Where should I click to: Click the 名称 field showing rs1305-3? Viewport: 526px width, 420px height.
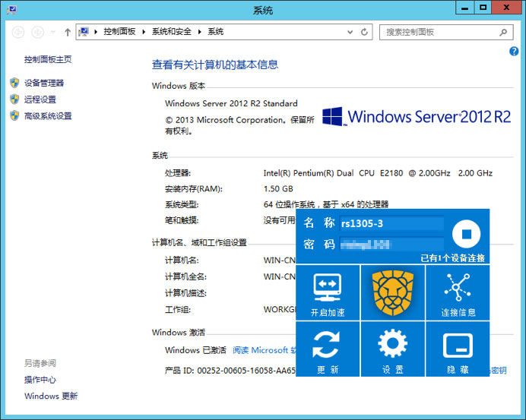(391, 223)
